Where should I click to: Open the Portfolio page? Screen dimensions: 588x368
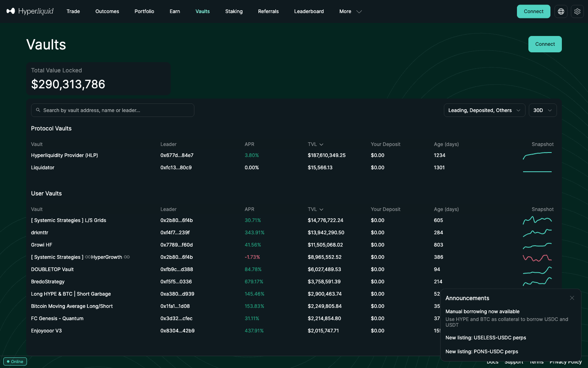tap(144, 11)
